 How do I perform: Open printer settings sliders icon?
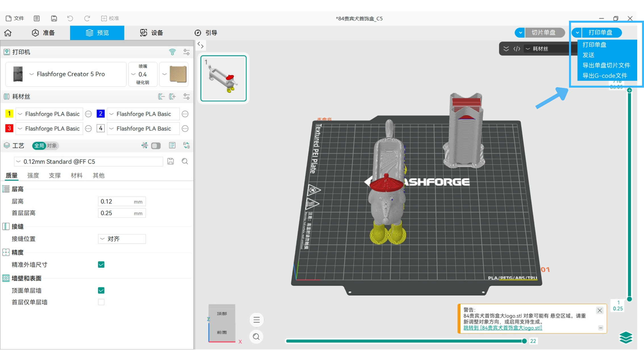pos(187,52)
